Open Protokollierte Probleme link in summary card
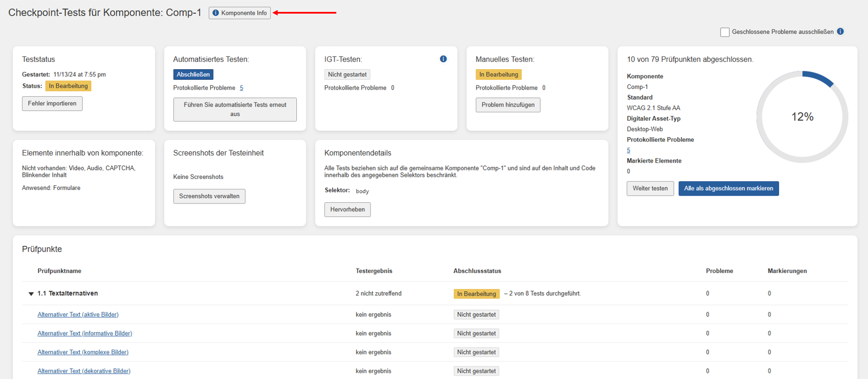Screen dimensions: 868x383 coord(628,150)
